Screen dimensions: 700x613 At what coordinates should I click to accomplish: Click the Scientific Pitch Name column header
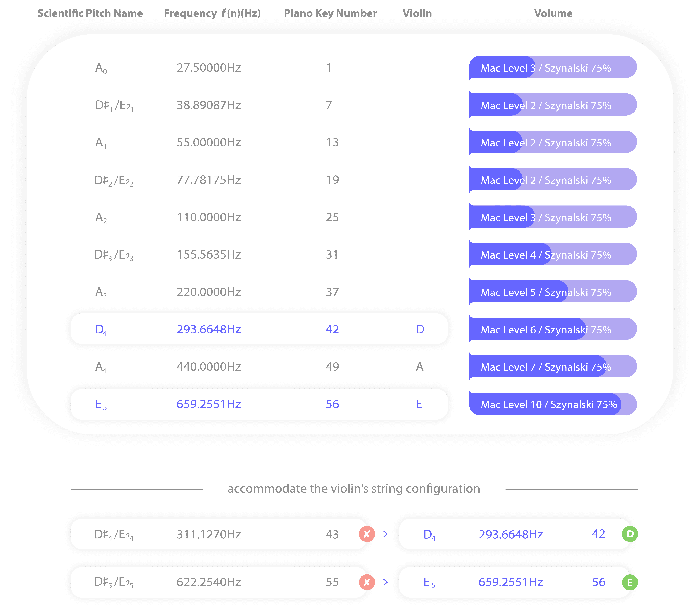click(90, 13)
